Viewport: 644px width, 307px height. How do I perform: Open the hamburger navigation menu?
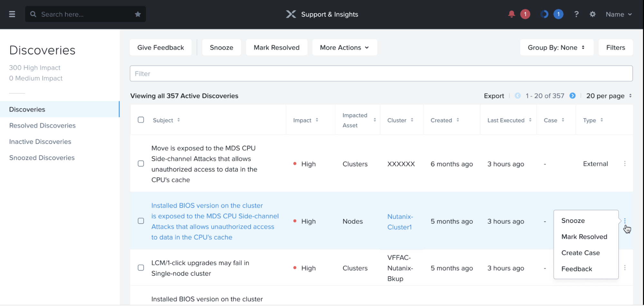coord(12,14)
